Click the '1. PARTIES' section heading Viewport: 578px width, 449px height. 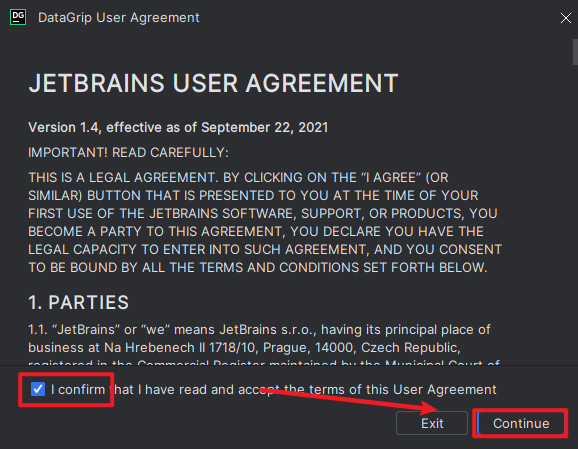coord(79,302)
